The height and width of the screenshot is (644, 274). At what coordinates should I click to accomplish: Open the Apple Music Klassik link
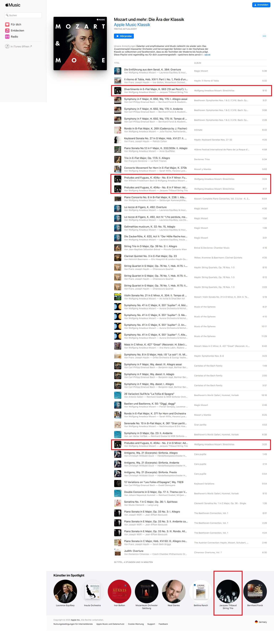click(x=132, y=25)
